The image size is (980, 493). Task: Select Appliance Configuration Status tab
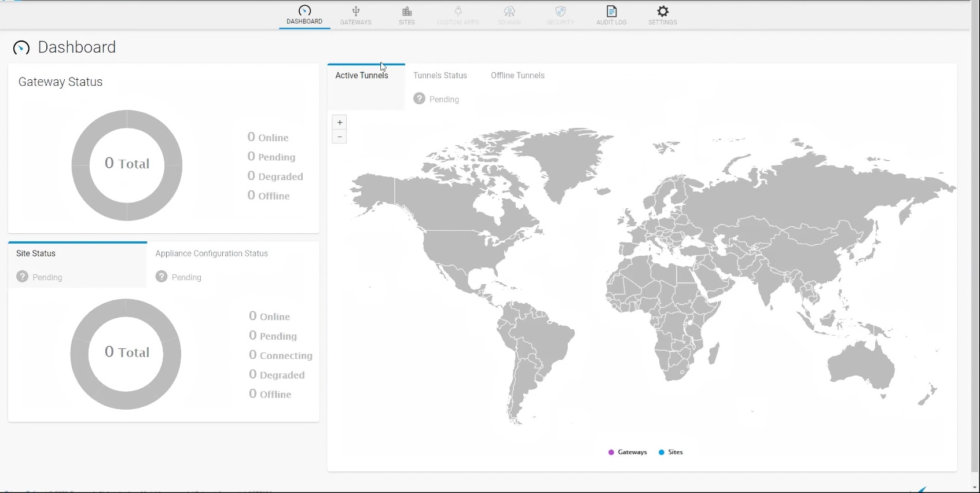[211, 253]
